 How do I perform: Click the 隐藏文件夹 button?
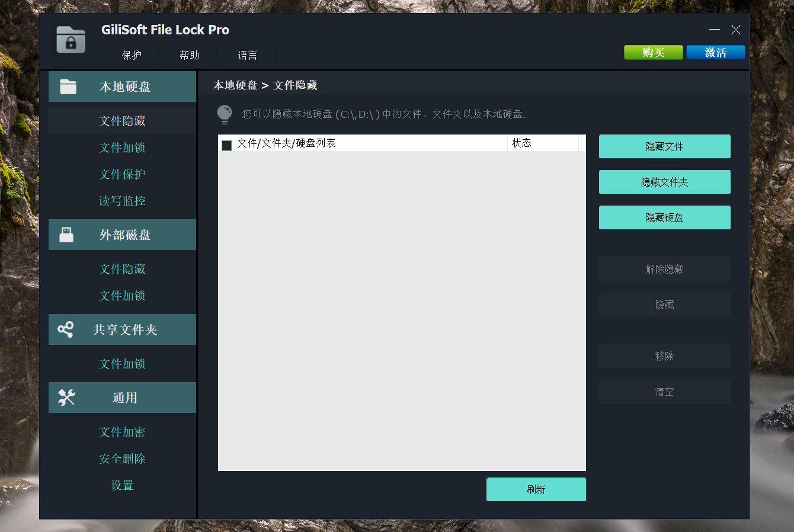tap(665, 182)
